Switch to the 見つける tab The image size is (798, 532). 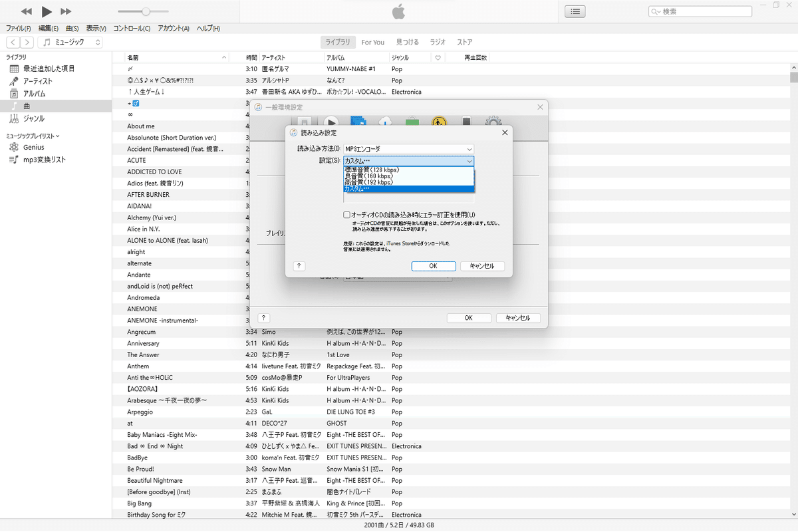click(x=408, y=43)
